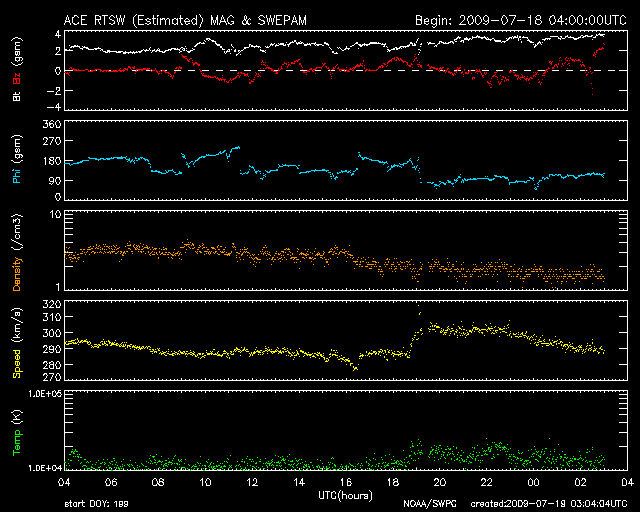Click the '00' hour tick label on the time axis

[533, 483]
